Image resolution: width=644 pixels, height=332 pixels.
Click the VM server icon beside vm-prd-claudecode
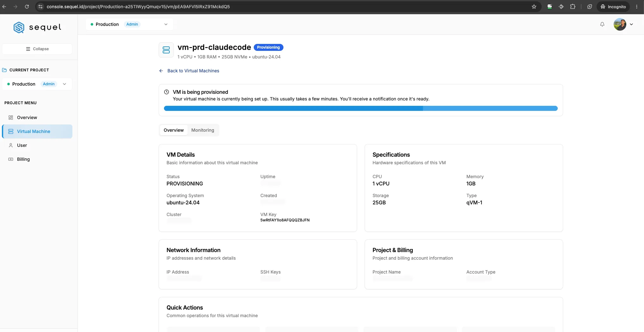click(166, 50)
